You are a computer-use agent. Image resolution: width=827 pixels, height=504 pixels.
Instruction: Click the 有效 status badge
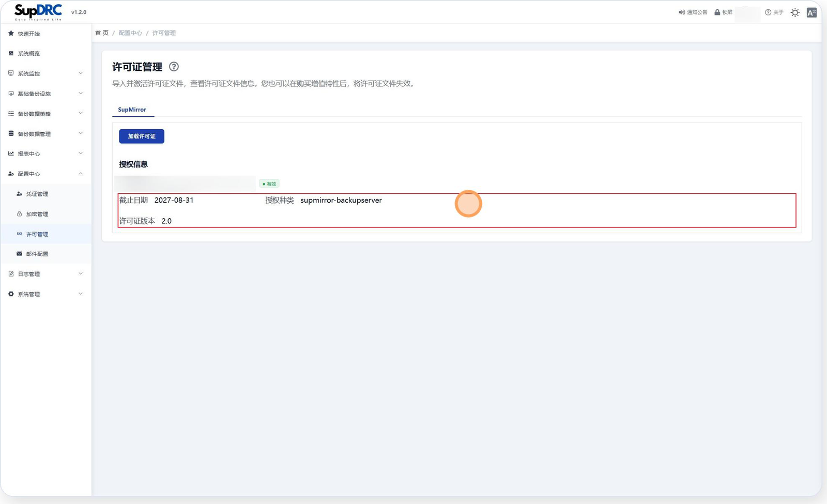[x=269, y=184]
